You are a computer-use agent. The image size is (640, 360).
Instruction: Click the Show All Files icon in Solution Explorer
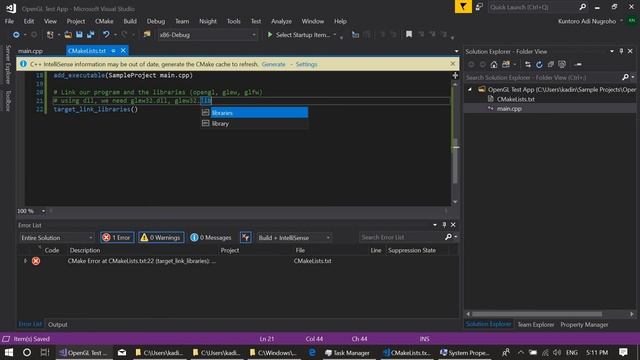[562, 64]
